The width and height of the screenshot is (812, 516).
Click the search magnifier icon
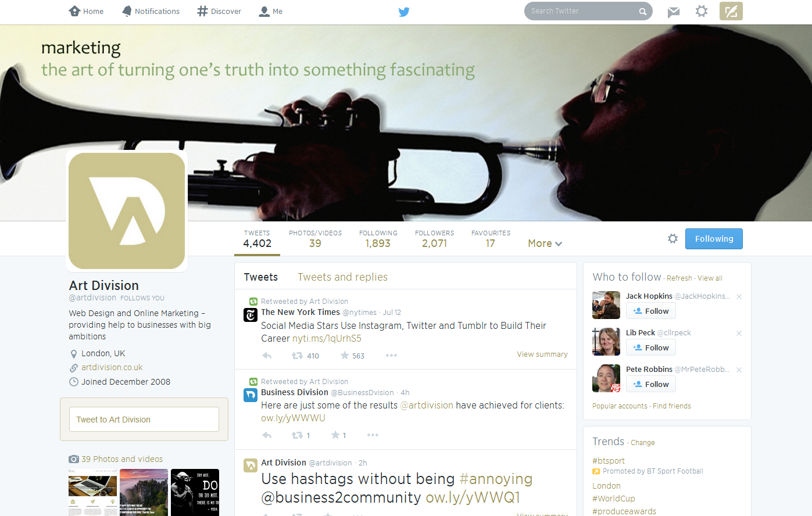click(642, 12)
